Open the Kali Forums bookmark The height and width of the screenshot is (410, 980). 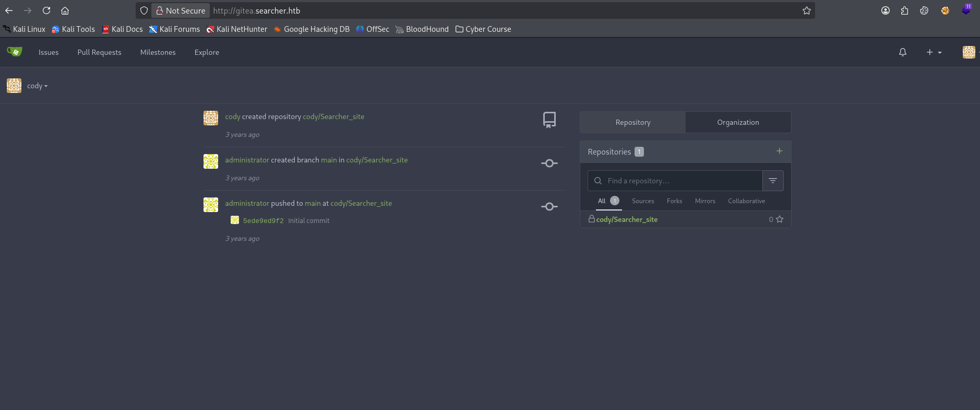point(174,29)
